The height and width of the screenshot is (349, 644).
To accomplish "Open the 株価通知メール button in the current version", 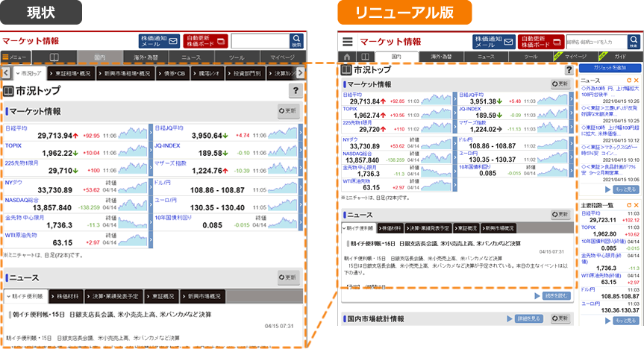I will [x=159, y=41].
